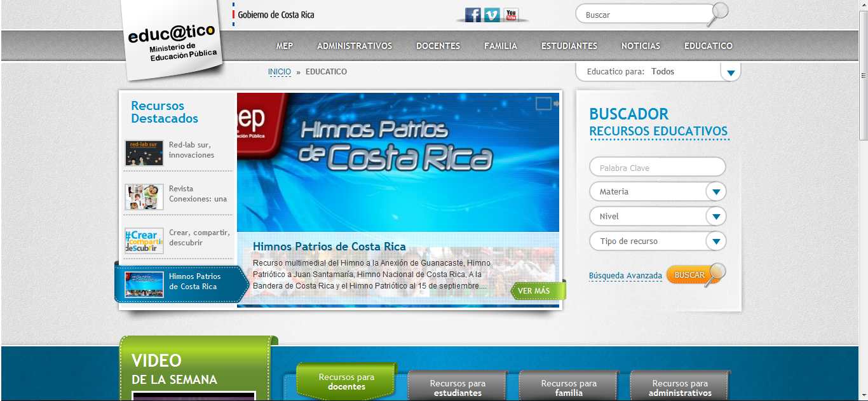
Task: Click the green VER MÁS button
Action: (x=538, y=290)
